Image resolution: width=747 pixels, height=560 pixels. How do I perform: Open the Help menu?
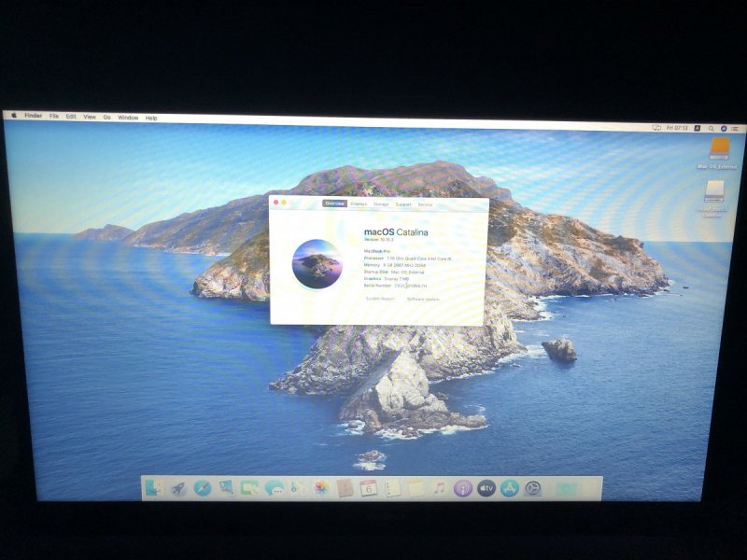151,119
